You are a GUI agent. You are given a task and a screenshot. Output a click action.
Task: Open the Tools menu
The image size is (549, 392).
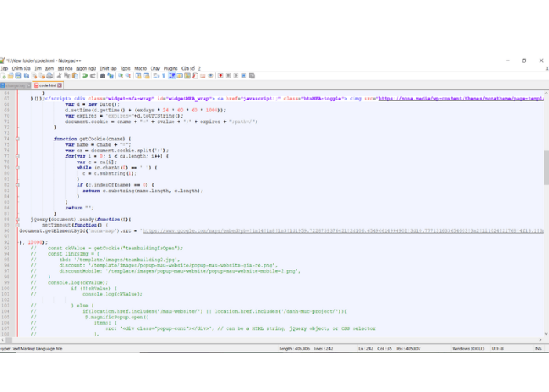pos(125,68)
